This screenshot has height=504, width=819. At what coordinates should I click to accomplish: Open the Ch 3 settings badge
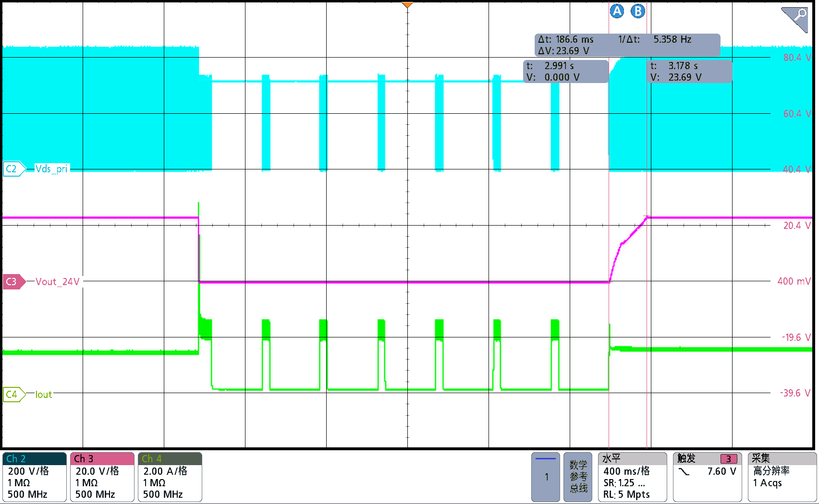[102, 477]
